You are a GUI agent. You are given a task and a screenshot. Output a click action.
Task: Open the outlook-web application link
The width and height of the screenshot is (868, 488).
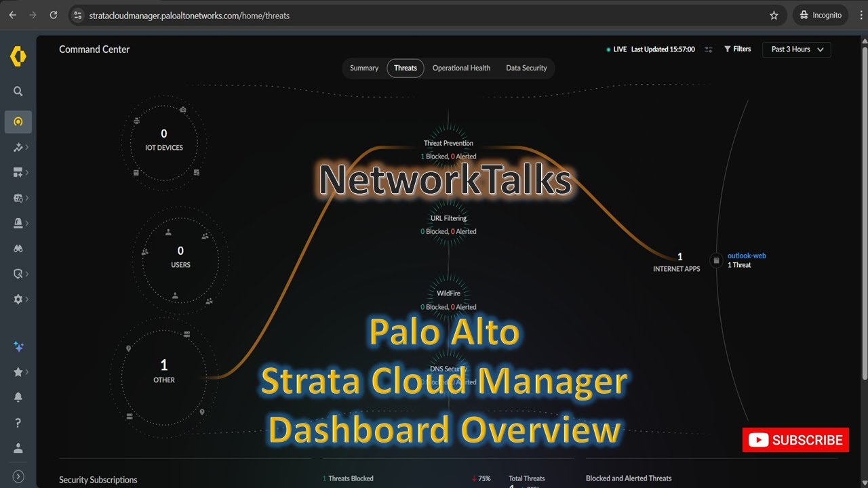[x=747, y=256]
